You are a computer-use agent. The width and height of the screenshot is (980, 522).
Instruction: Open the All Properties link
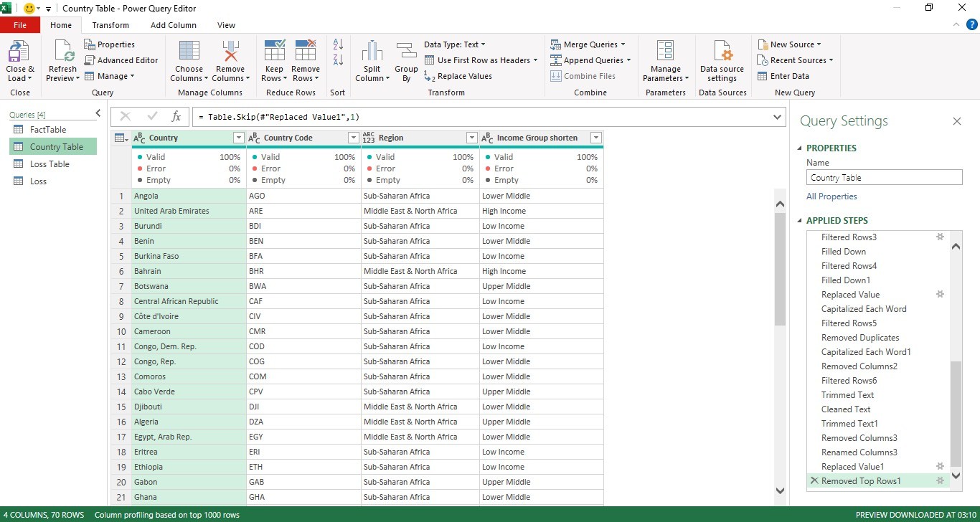[x=831, y=196]
